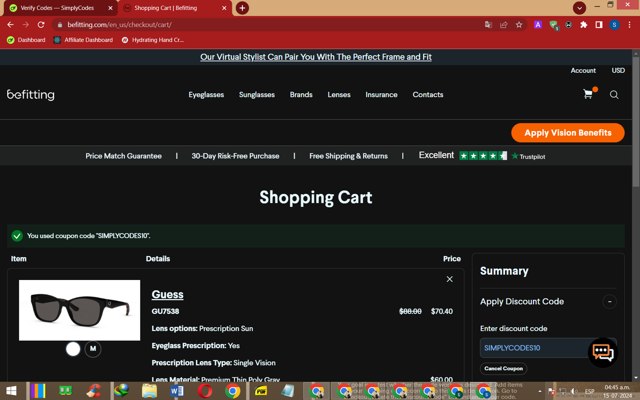
Task: Click Free Shipping & Returns text
Action: pos(348,156)
